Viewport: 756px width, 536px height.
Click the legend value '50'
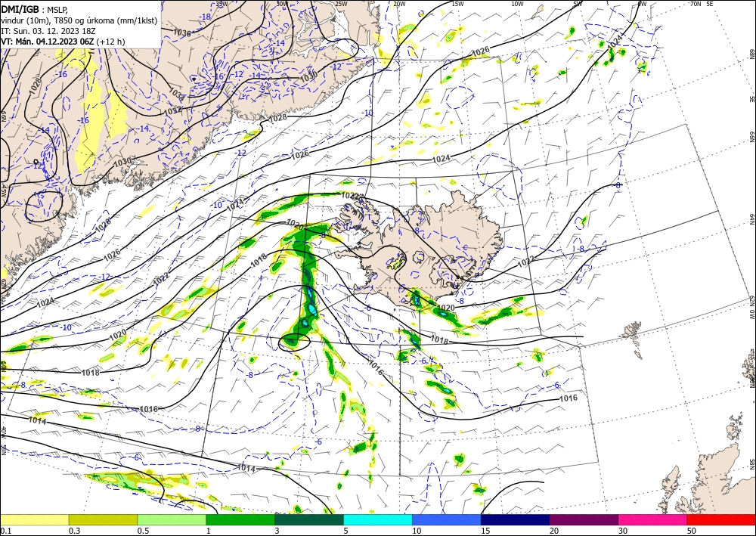tap(692, 531)
